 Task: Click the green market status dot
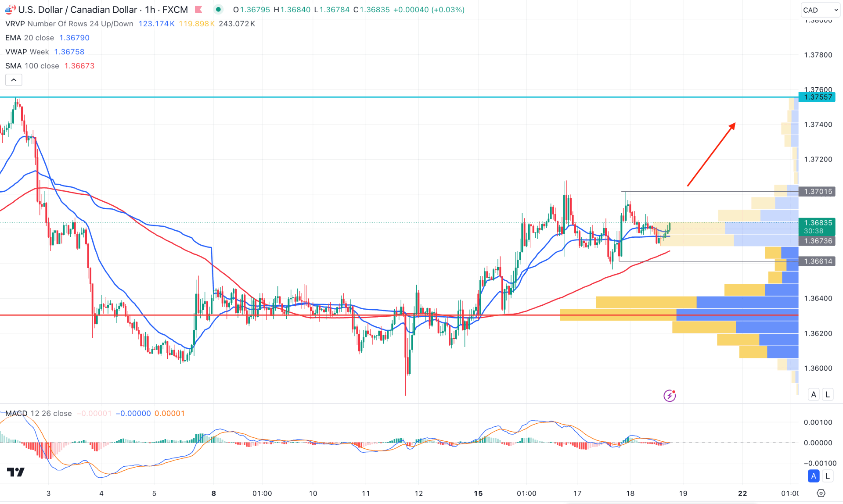[x=218, y=9]
